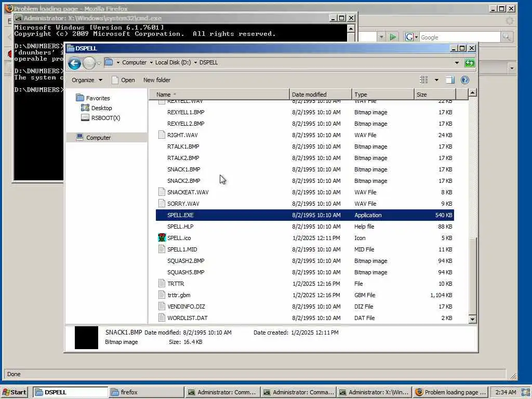Switch to the firefox folder taskbar button
The height and width of the screenshot is (399, 532).
(146, 392)
